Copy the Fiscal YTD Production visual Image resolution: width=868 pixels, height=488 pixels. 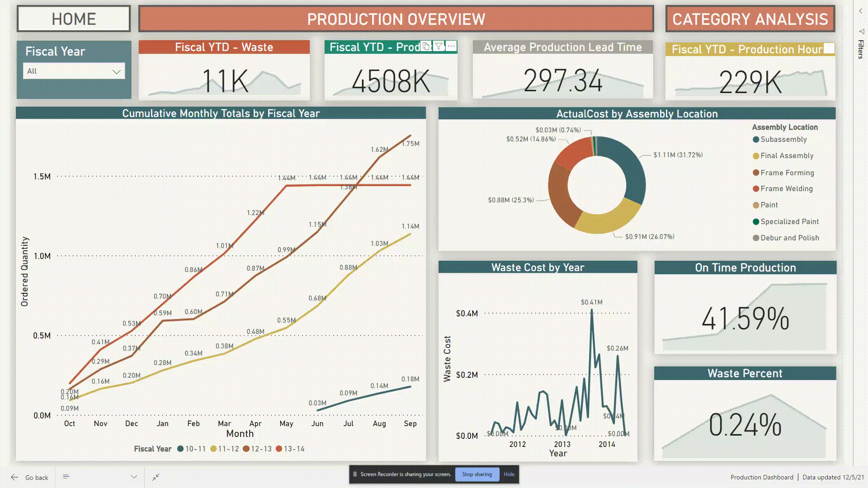point(425,47)
